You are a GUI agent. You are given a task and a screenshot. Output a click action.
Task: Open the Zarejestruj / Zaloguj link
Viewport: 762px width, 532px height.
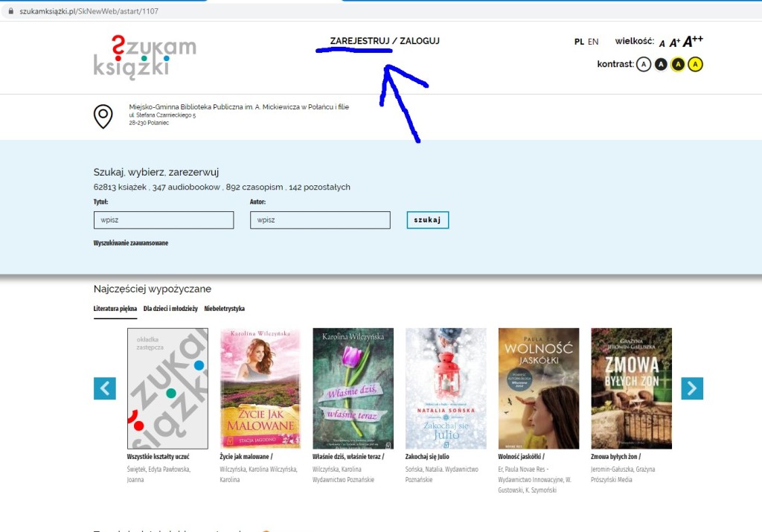(385, 41)
